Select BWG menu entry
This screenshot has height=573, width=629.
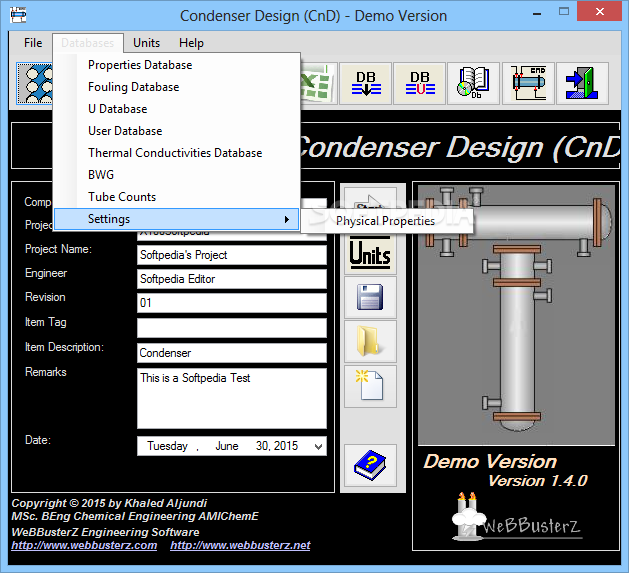[177, 175]
